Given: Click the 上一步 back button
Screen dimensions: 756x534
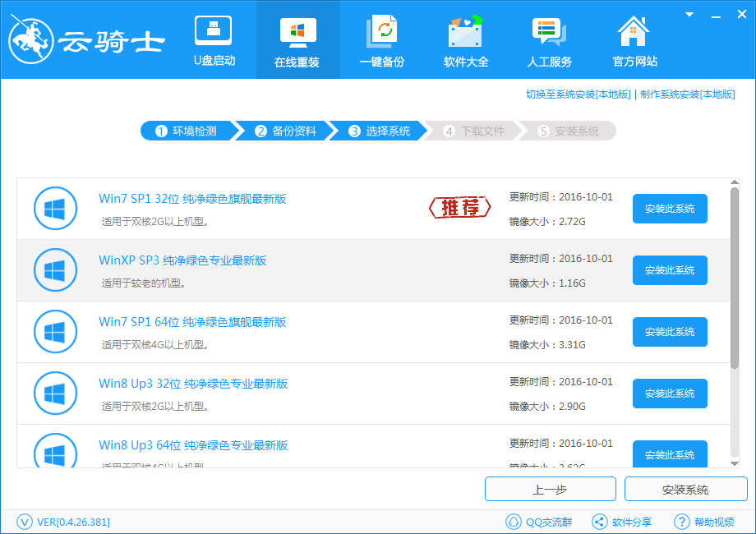Looking at the screenshot, I should point(551,489).
